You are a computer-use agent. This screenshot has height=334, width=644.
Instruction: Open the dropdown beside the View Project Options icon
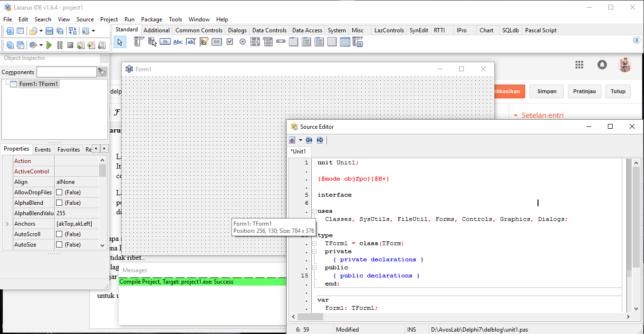93,31
